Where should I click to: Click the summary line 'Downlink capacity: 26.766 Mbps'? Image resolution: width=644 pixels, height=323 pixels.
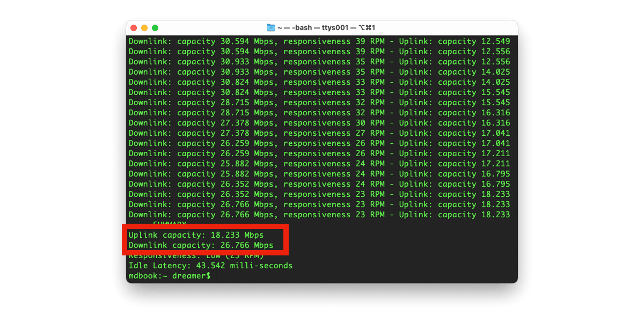pyautogui.click(x=201, y=245)
